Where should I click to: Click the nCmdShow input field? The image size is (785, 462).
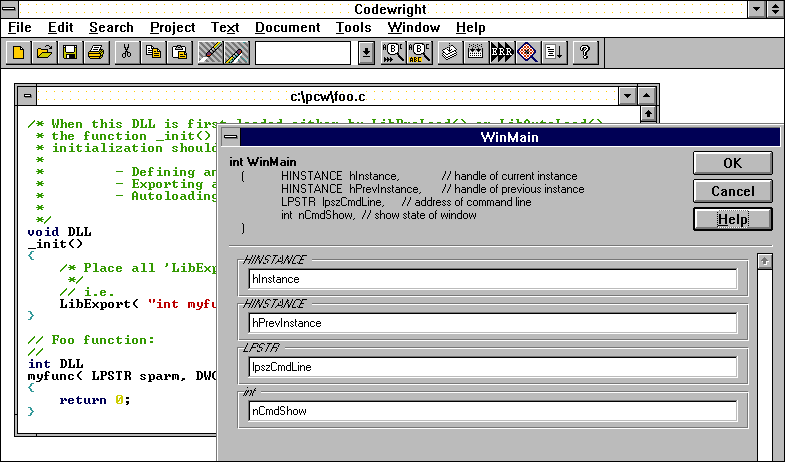click(493, 411)
